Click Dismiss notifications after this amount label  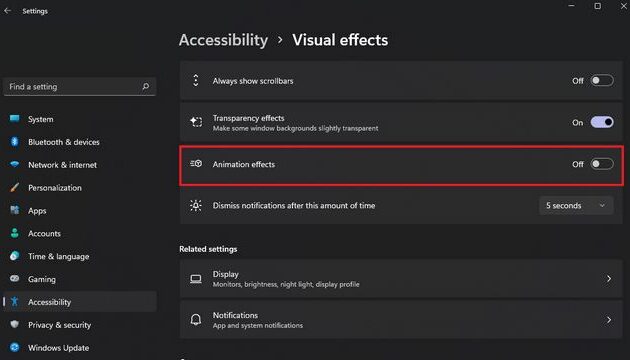click(294, 205)
